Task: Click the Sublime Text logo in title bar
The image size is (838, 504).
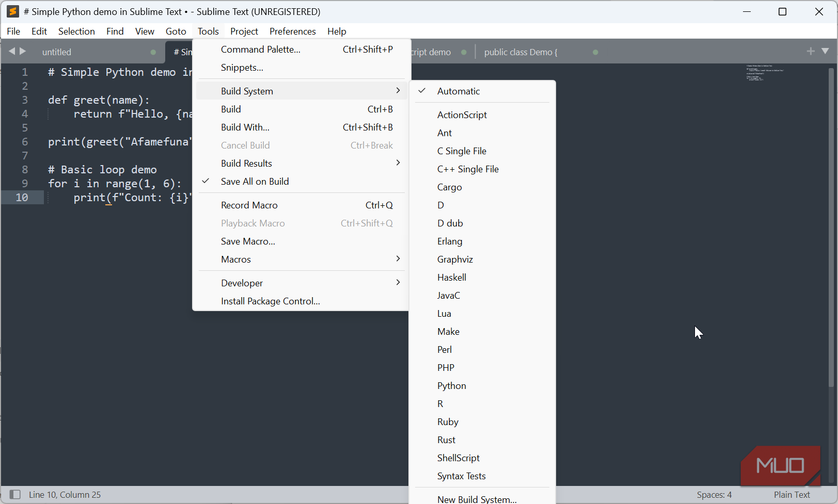Action: 13,11
